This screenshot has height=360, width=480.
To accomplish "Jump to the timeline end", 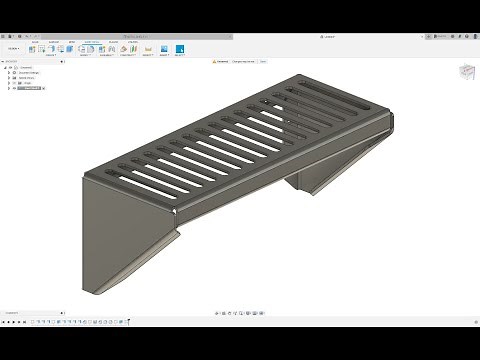I will (24, 322).
